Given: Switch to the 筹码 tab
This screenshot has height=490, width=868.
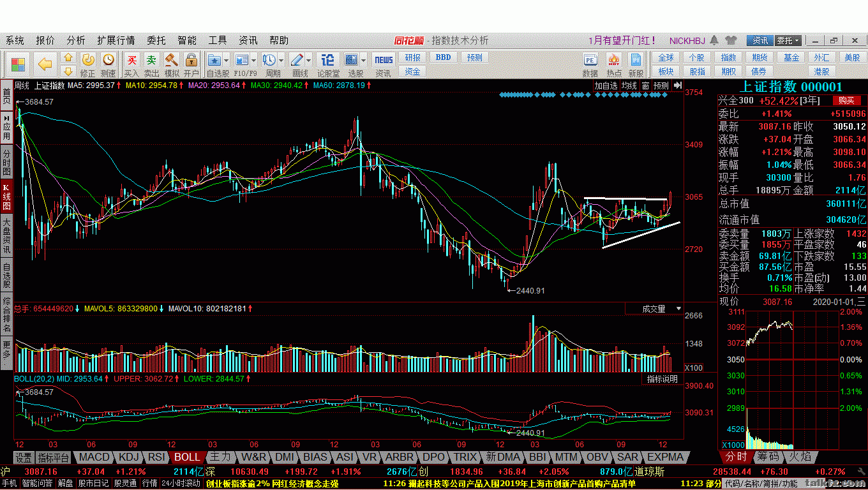Looking at the screenshot, I should click(x=768, y=457).
